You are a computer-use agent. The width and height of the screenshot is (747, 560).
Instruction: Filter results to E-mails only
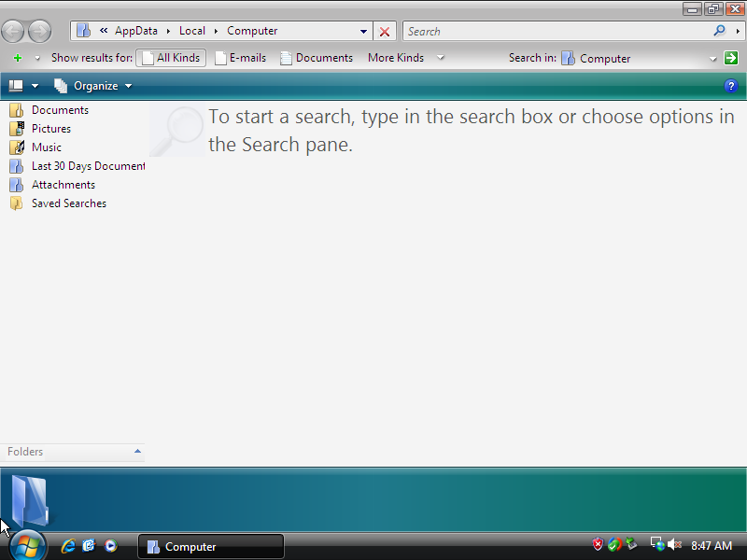(241, 58)
